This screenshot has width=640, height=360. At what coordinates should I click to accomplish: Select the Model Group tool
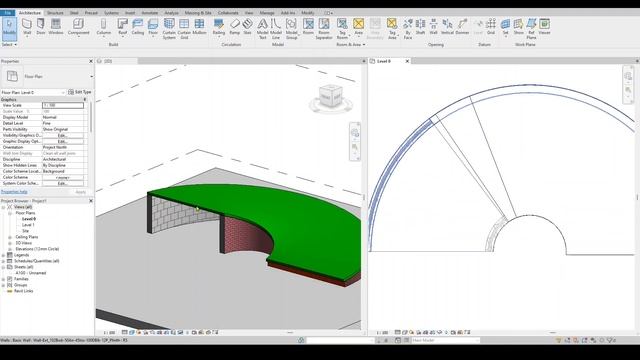click(291, 29)
